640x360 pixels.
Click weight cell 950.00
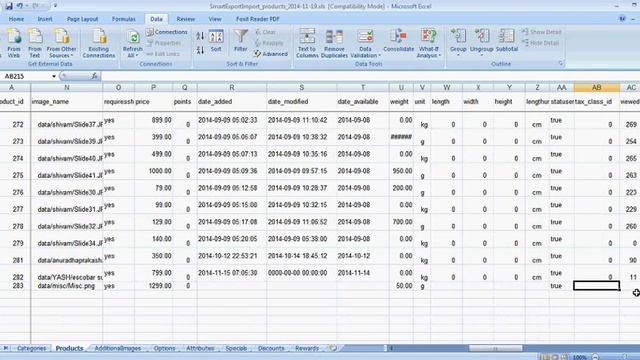click(x=401, y=171)
